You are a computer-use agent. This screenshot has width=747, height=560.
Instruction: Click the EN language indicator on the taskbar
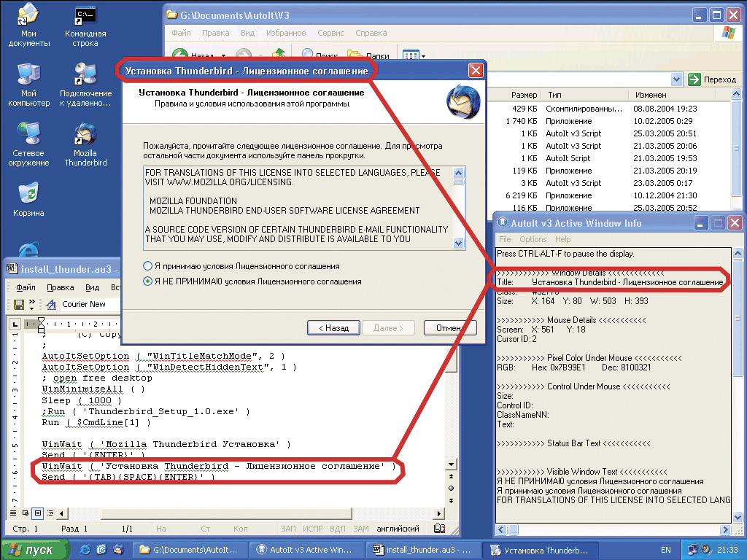tap(666, 550)
